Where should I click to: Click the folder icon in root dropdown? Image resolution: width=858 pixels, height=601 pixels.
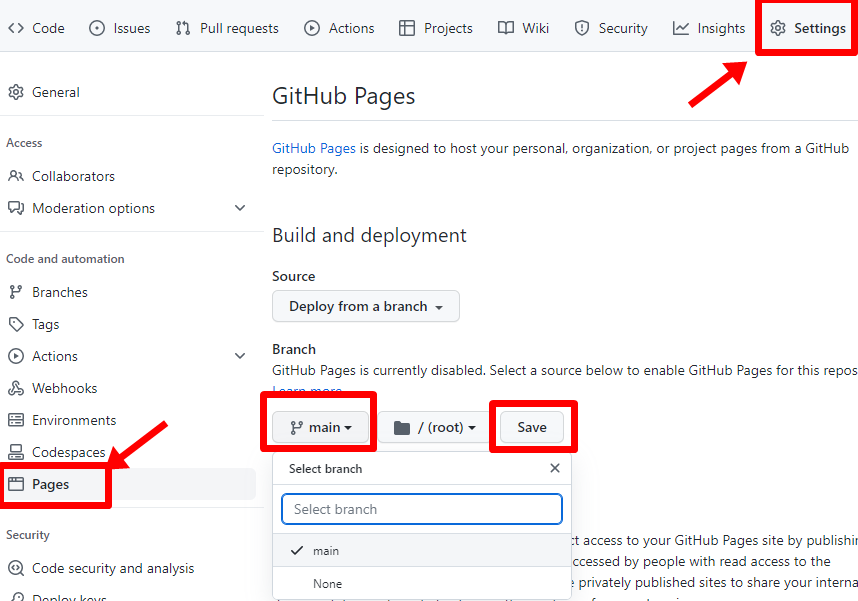point(402,427)
